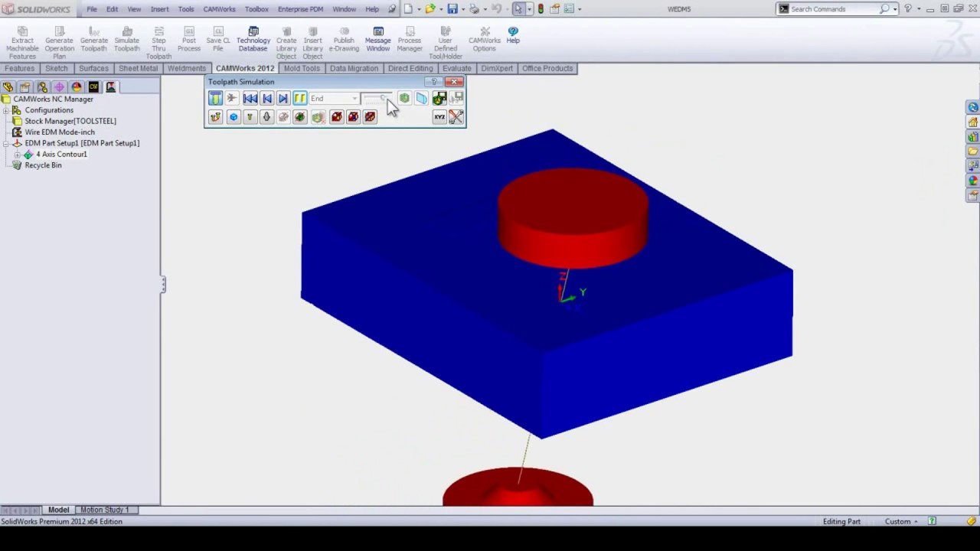Viewport: 980px width, 551px height.
Task: Select Wire EDM Mode-inch item
Action: click(60, 132)
